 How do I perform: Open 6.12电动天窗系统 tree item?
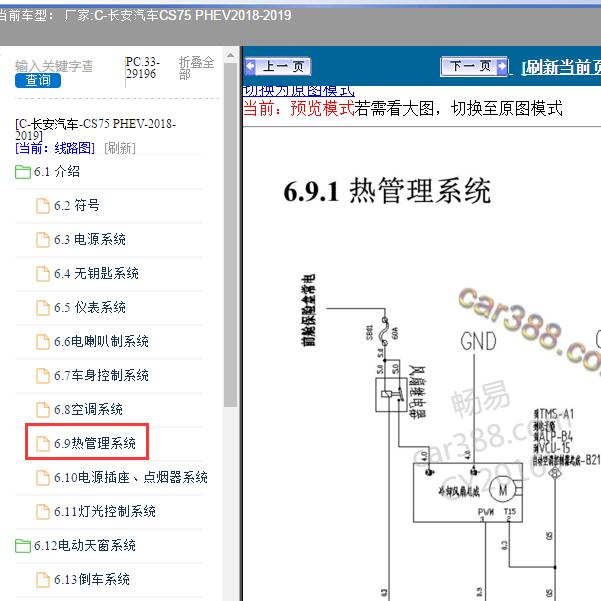click(85, 545)
